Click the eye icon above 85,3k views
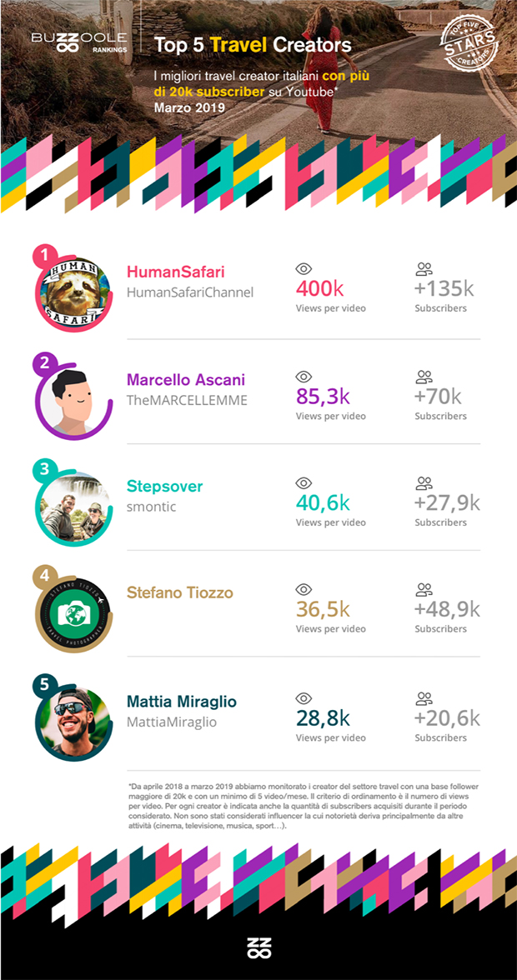The width and height of the screenshot is (517, 980). click(304, 377)
